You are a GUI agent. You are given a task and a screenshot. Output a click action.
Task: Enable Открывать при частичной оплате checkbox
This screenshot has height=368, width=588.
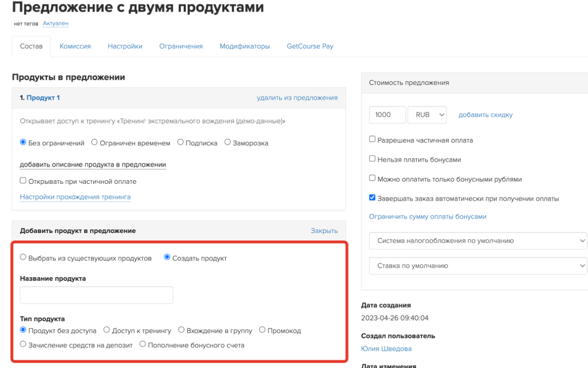[23, 180]
